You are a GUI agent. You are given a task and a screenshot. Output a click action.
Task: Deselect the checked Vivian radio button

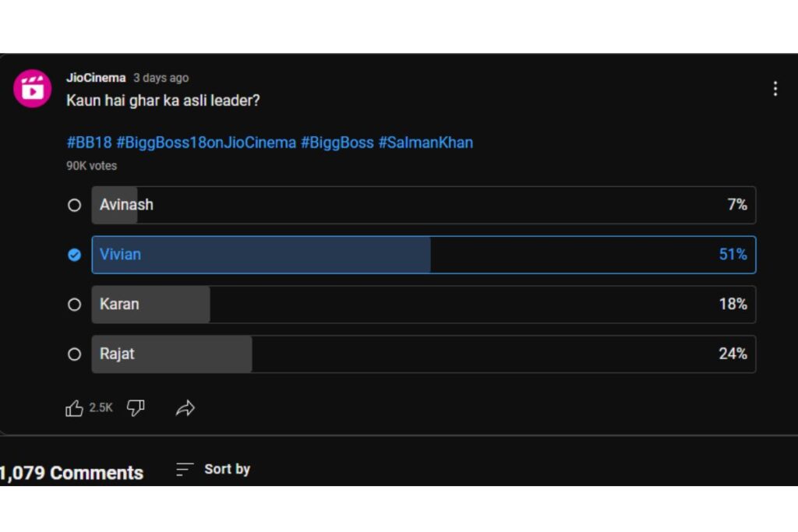(x=74, y=255)
